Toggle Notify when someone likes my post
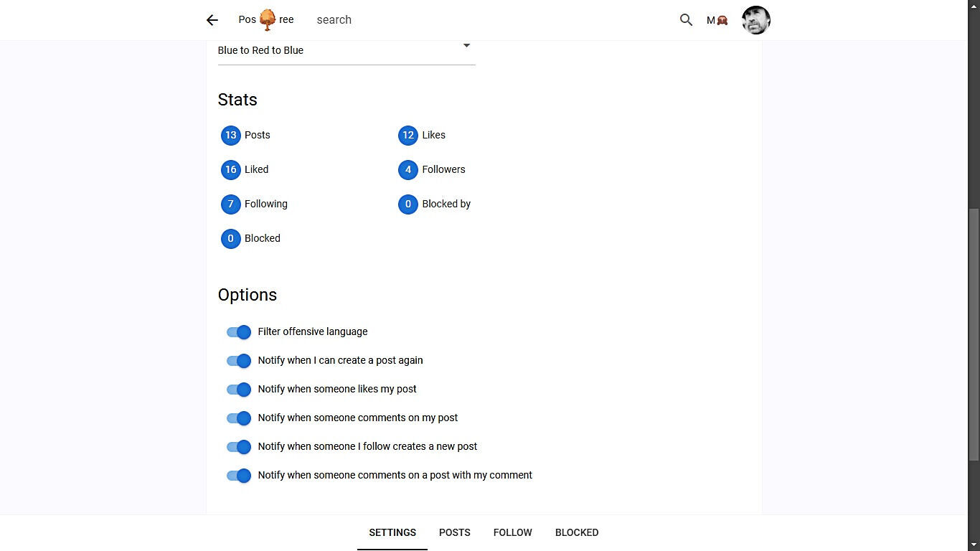This screenshot has width=980, height=551. (x=239, y=390)
